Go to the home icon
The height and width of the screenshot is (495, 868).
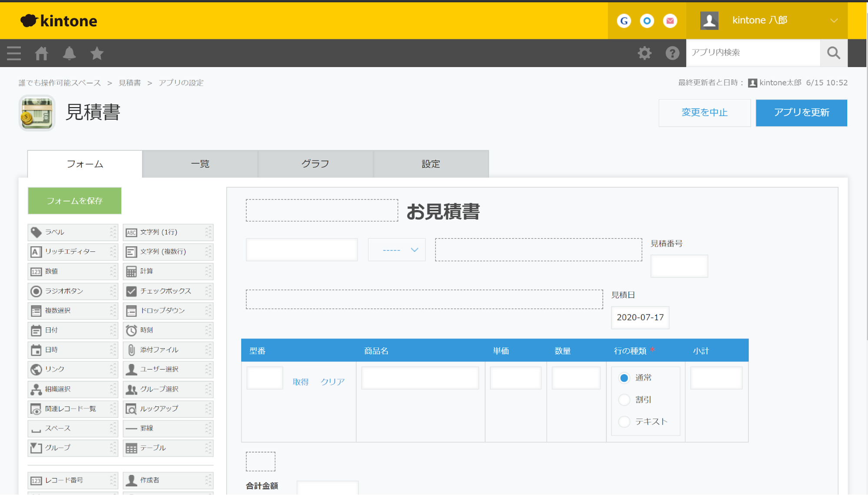[x=42, y=53]
